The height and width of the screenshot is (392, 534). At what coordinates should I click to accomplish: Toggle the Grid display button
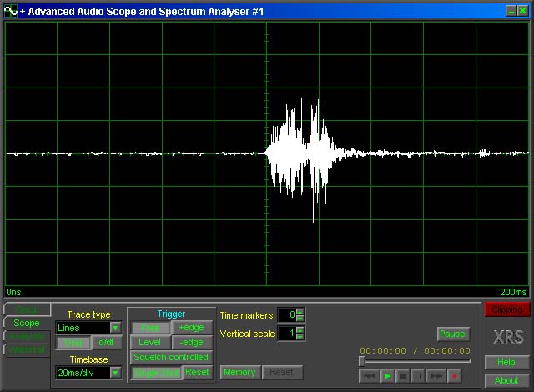73,343
